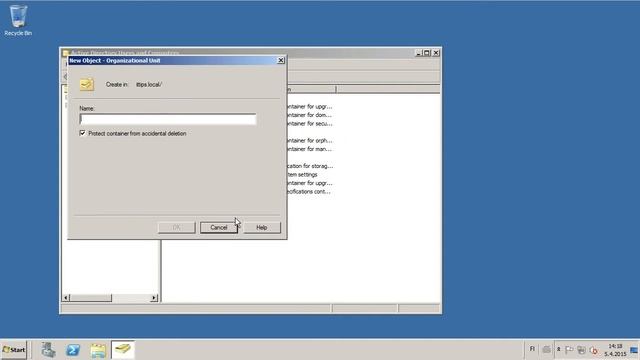Toggle Protect container from accidental deletion

point(83,133)
